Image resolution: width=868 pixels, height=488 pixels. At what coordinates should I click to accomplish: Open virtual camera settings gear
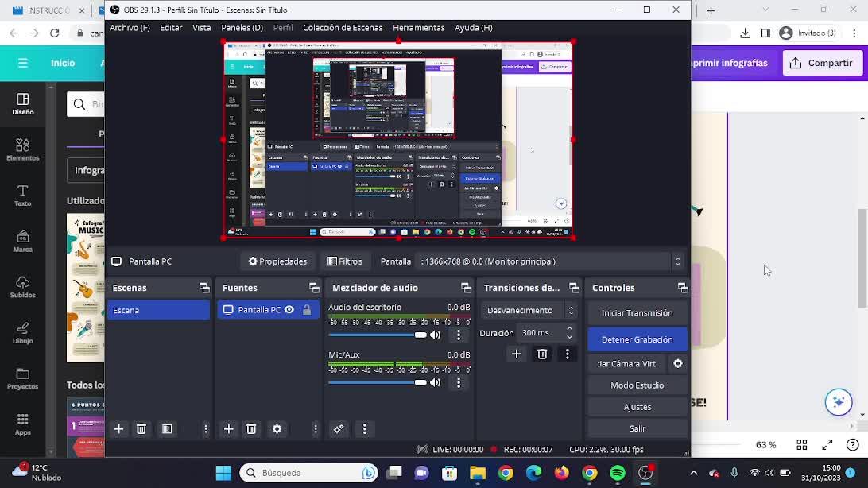(x=678, y=363)
